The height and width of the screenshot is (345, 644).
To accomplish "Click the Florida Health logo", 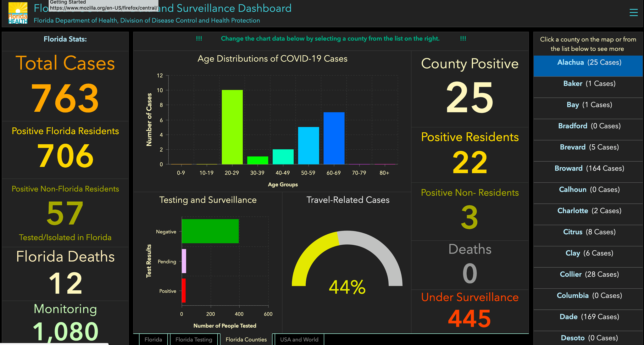I will click(18, 13).
